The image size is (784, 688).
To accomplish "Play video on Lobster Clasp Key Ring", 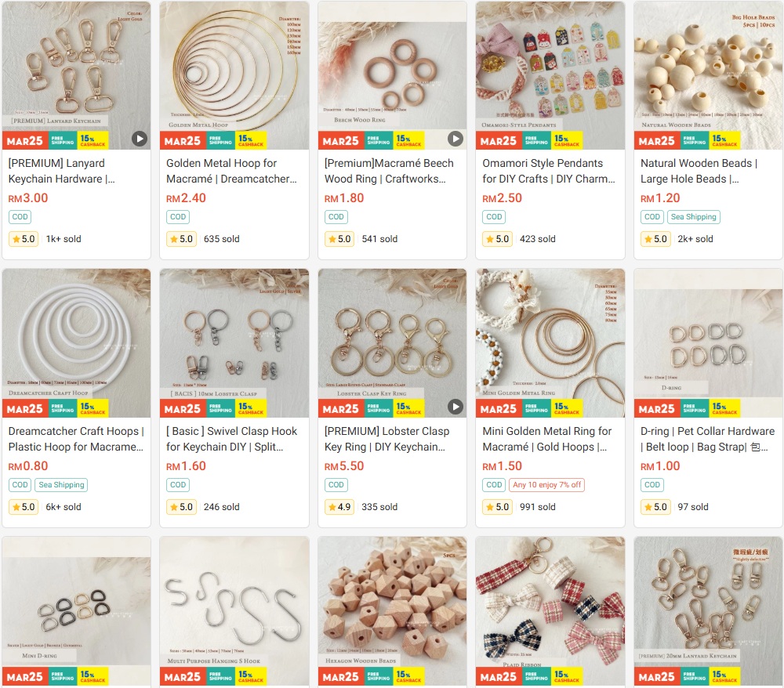I will pos(455,407).
